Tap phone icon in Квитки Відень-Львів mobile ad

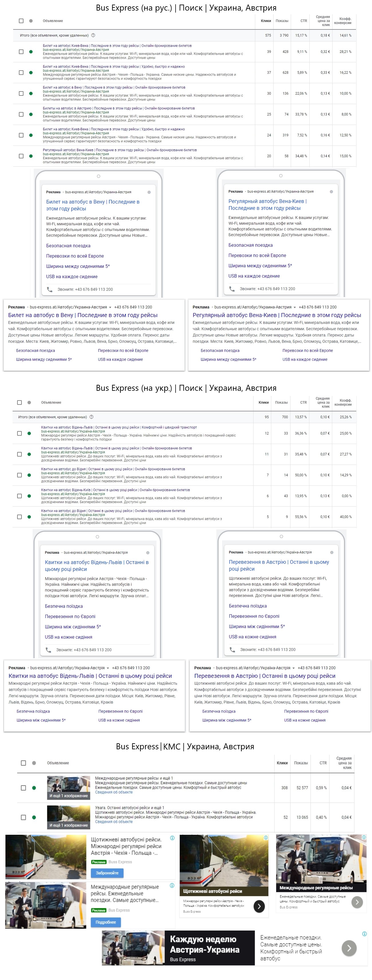coord(48,650)
